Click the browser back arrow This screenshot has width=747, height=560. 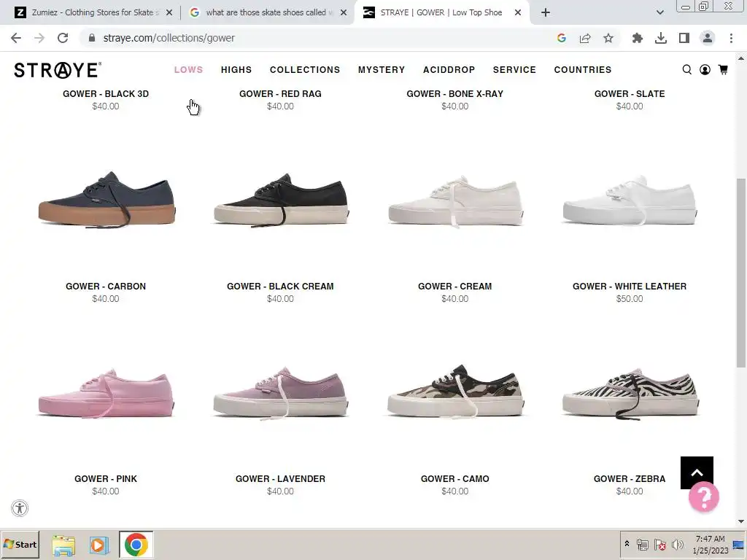(x=16, y=38)
